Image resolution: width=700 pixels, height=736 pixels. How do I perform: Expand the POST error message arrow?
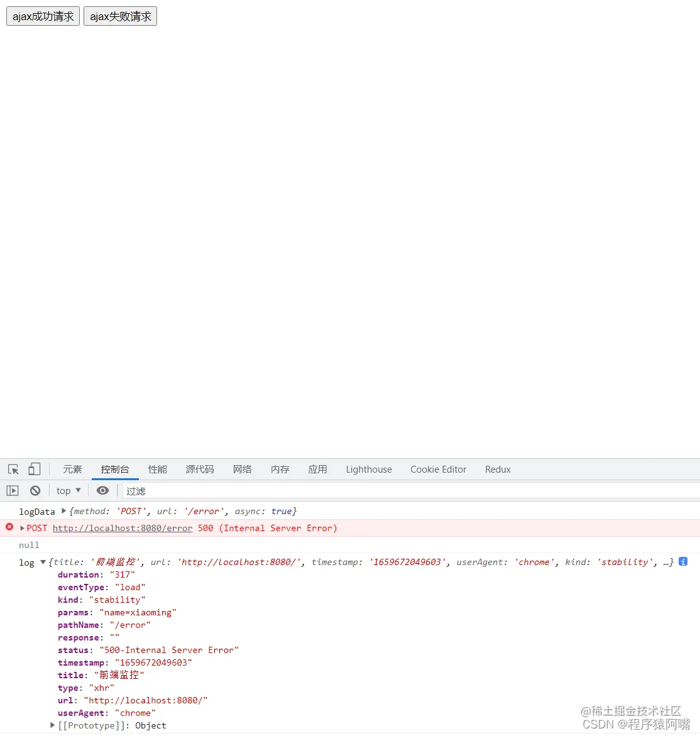pyautogui.click(x=22, y=529)
